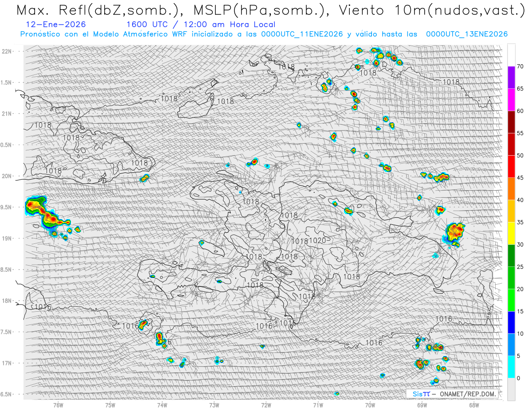Screen dimensions: 532x411
Task: Click the colorbar value '50'
Action: pyautogui.click(x=520, y=156)
